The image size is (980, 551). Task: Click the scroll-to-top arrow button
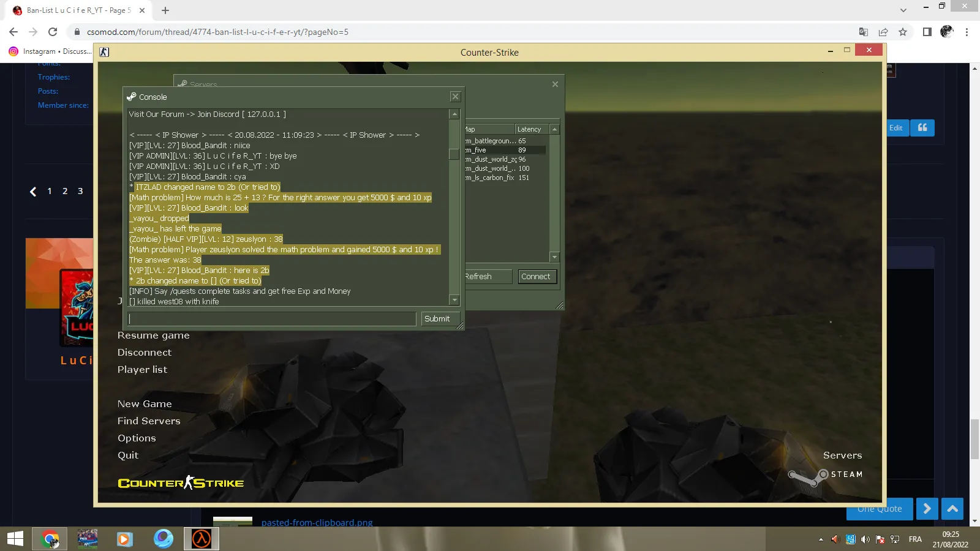[x=952, y=508]
